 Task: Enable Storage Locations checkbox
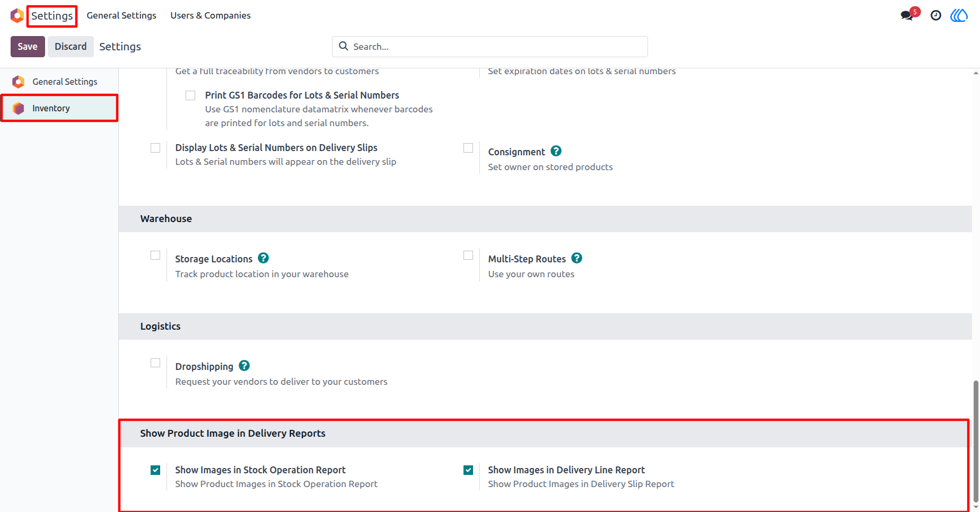pyautogui.click(x=155, y=255)
